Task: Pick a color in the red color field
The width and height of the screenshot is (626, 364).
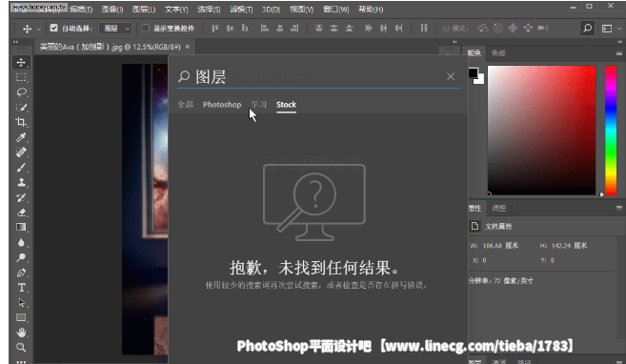Action: 541,131
